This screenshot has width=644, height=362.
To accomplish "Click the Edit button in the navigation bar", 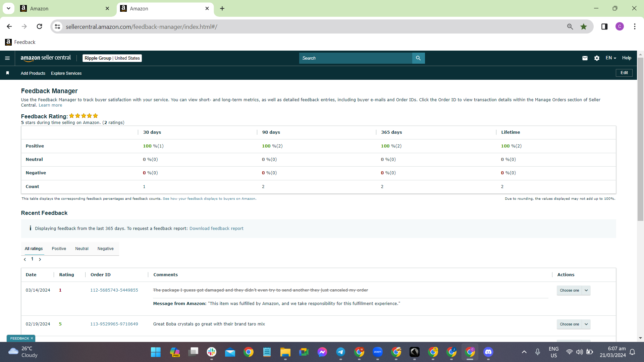I will coord(624,73).
